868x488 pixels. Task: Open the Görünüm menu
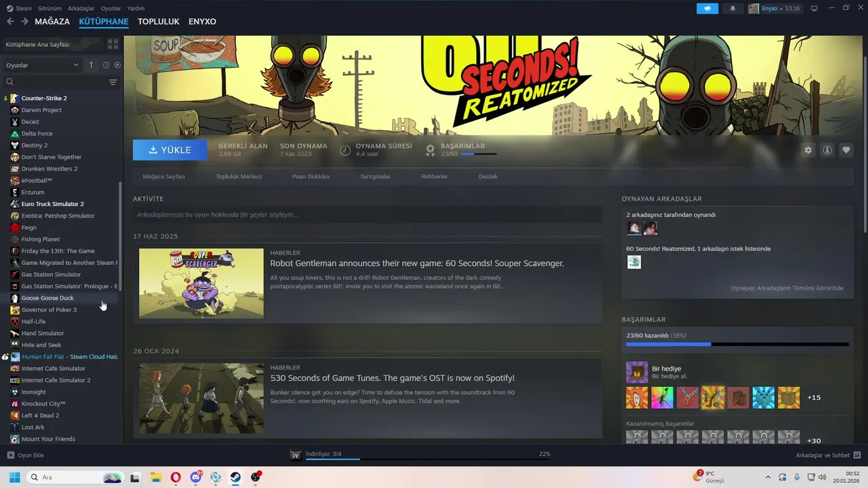[50, 8]
